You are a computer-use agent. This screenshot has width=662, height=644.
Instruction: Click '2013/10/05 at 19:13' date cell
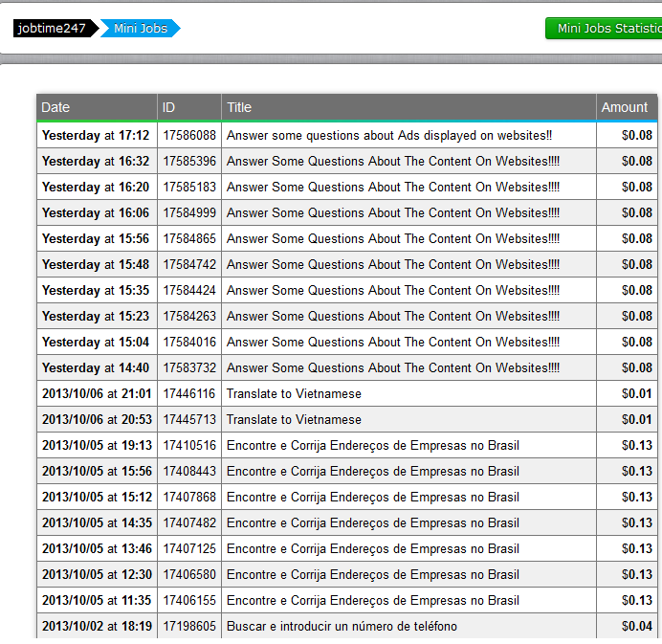[x=97, y=446]
